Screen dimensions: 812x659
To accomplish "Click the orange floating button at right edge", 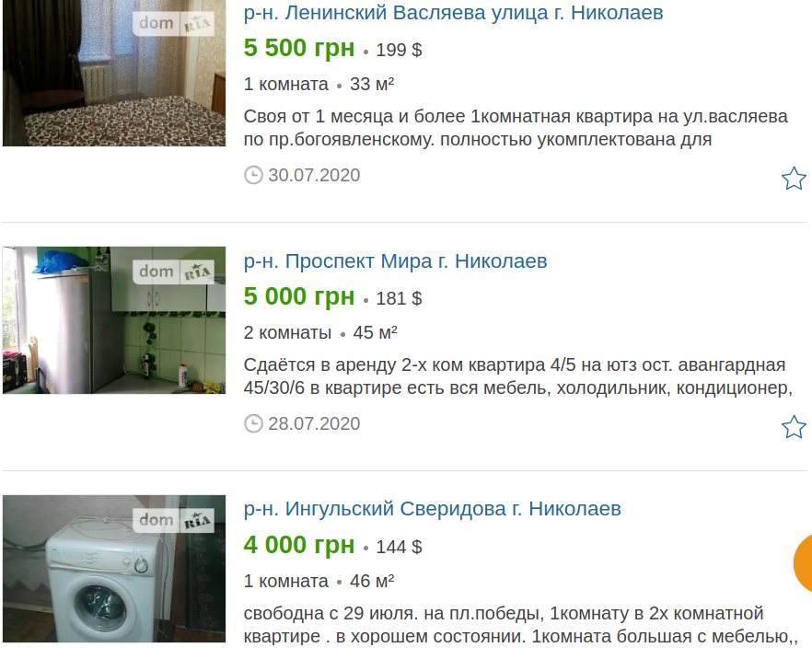I will tap(803, 563).
